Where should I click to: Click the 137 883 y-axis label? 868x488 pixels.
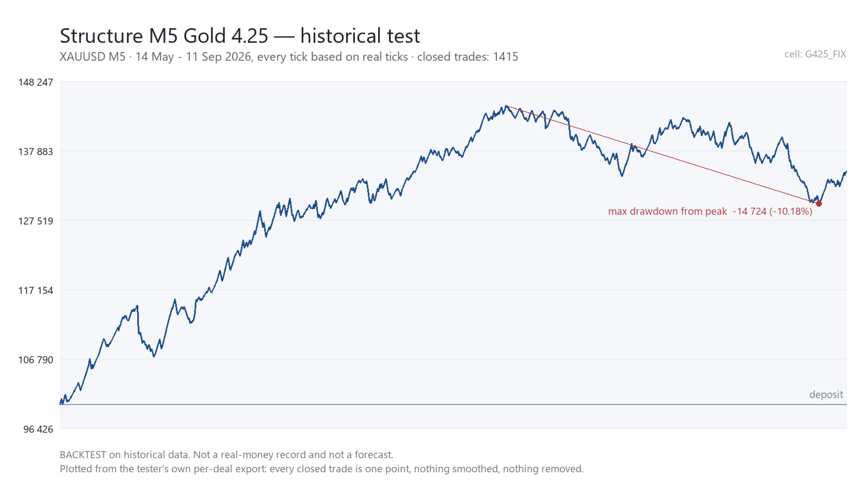click(36, 152)
